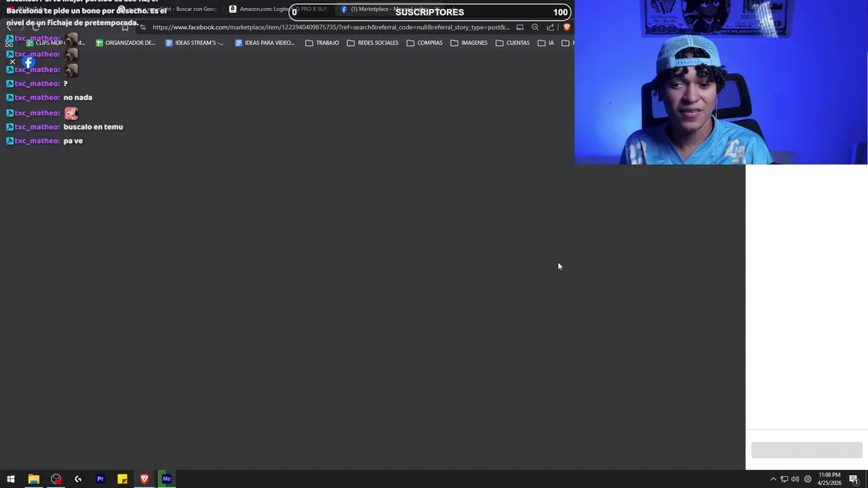Screen dimensions: 868x488
Task: Open Adobe Premiere Pro from the taskbar
Action: click(x=100, y=479)
